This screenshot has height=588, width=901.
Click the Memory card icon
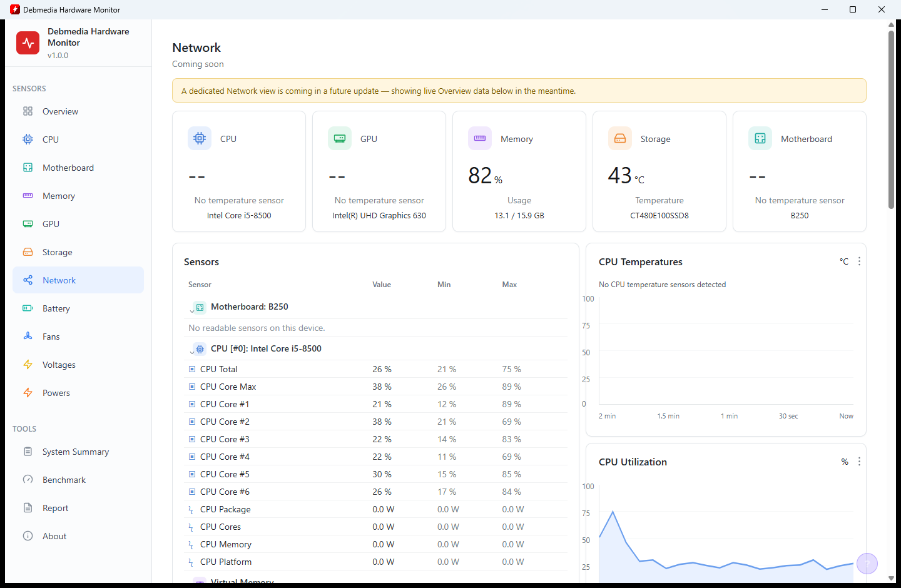click(x=480, y=138)
